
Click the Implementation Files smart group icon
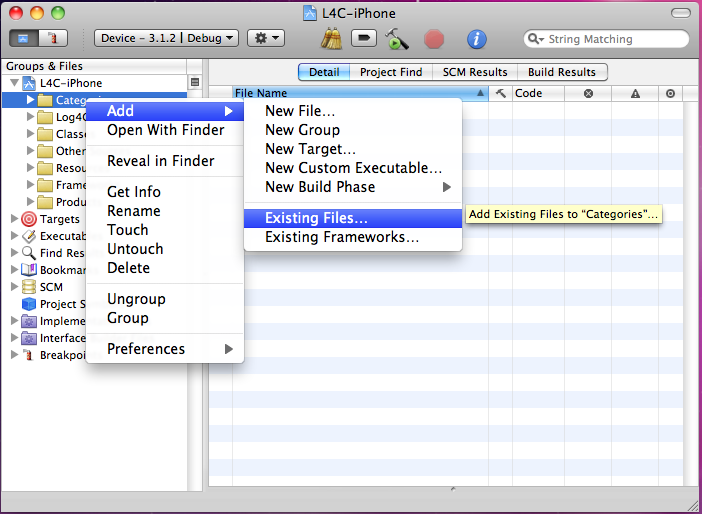pyautogui.click(x=29, y=321)
